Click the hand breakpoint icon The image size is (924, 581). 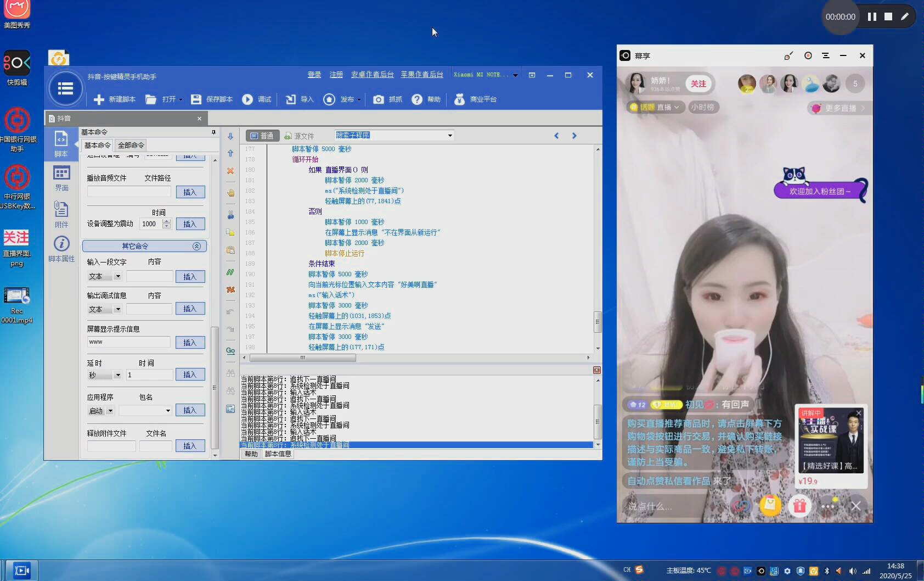[230, 193]
